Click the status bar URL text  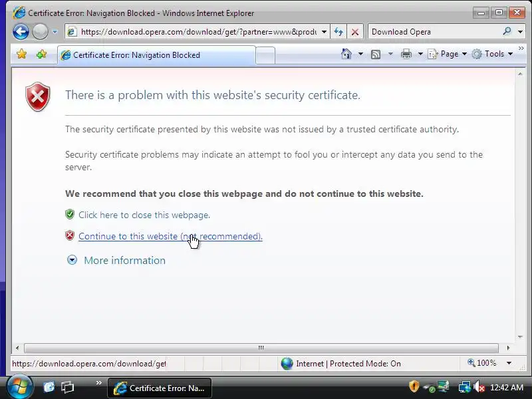89,364
